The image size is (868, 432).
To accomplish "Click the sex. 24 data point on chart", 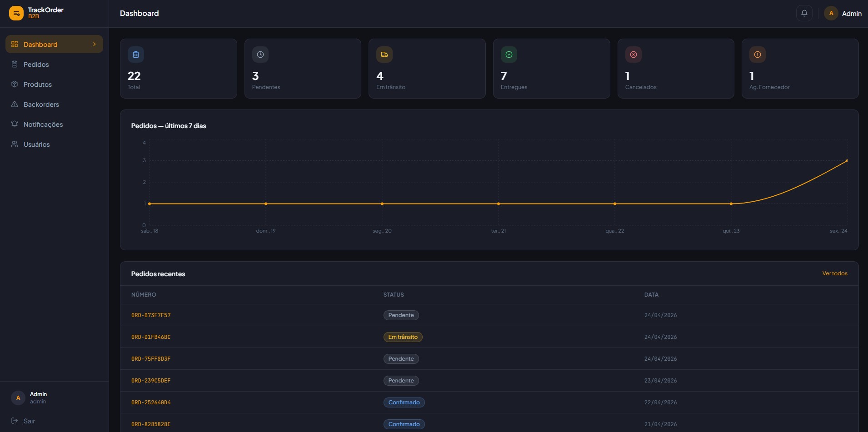I will point(847,160).
